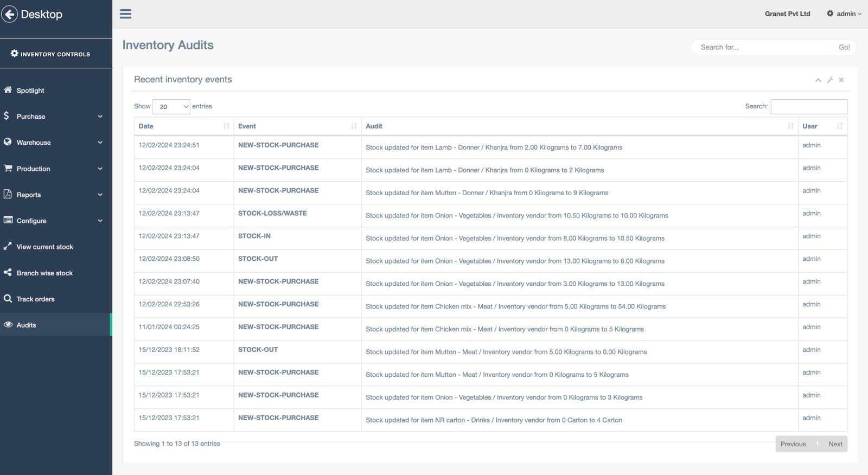This screenshot has height=475, width=868.
Task: Click the hamburger menu icon
Action: pyautogui.click(x=125, y=14)
